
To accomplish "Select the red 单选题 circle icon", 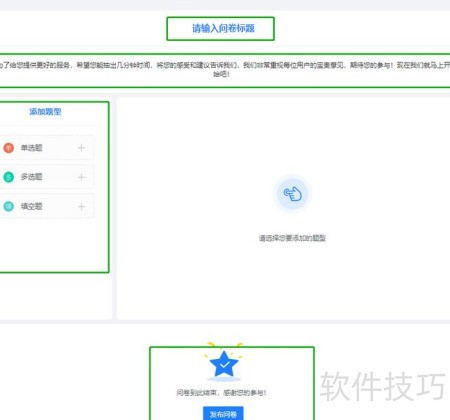I will point(9,148).
